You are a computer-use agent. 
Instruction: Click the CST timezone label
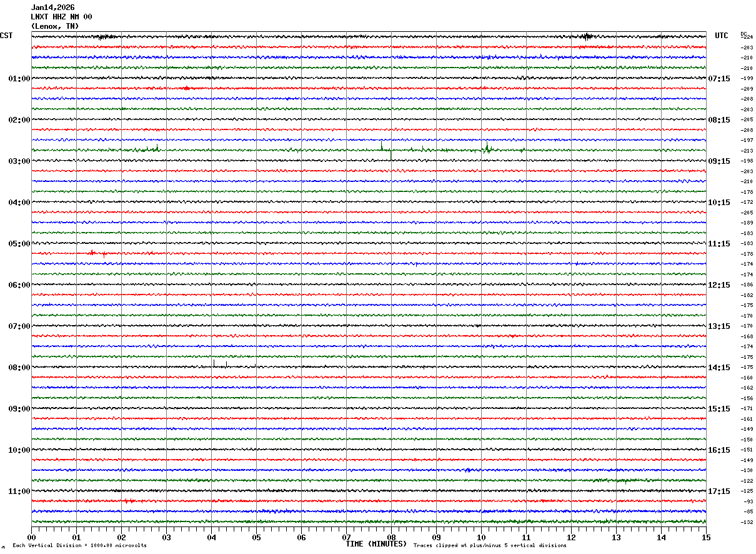pyautogui.click(x=6, y=36)
